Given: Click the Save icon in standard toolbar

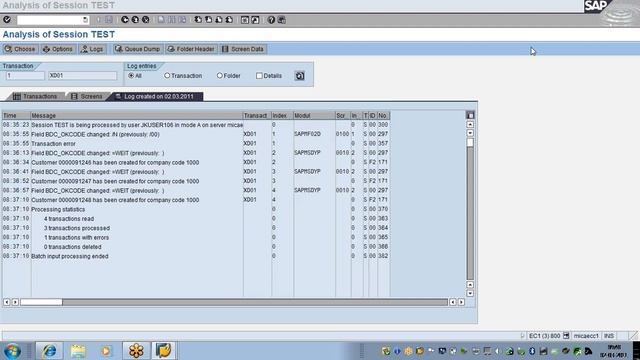Looking at the screenshot, I should click(109, 20).
